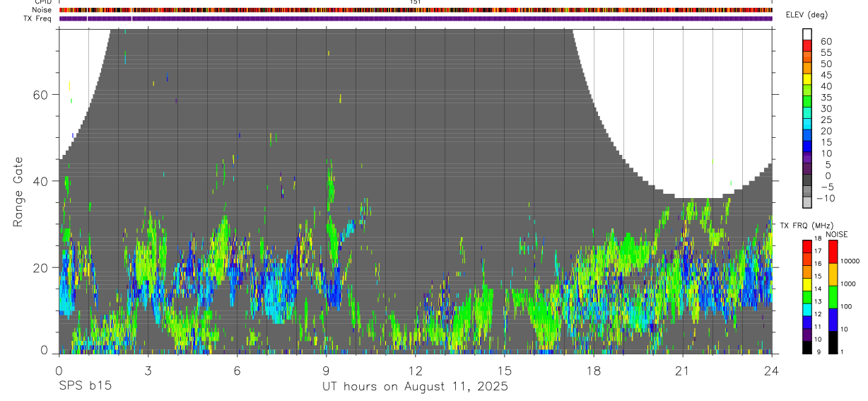
Task: Click the '5' label on ELEV colorbar
Action: [x=828, y=165]
